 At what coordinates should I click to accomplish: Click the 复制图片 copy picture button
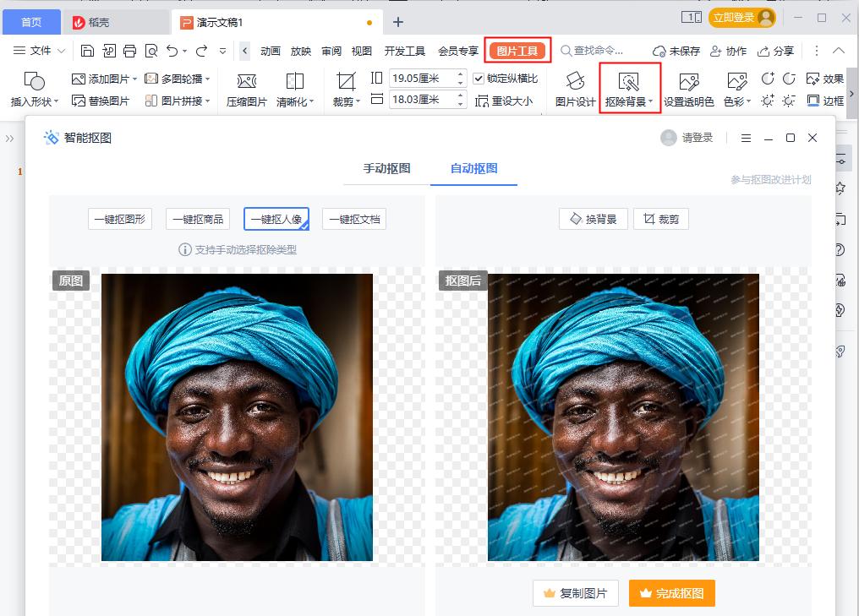click(x=575, y=593)
